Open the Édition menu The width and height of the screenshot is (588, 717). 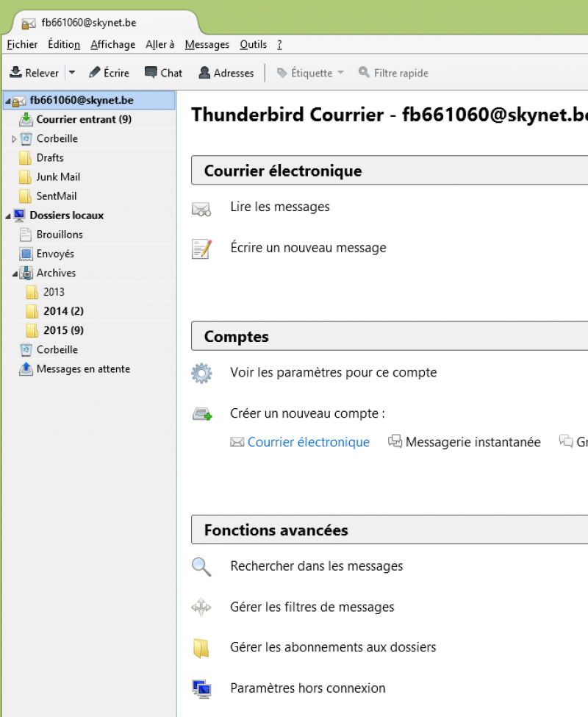(x=64, y=44)
